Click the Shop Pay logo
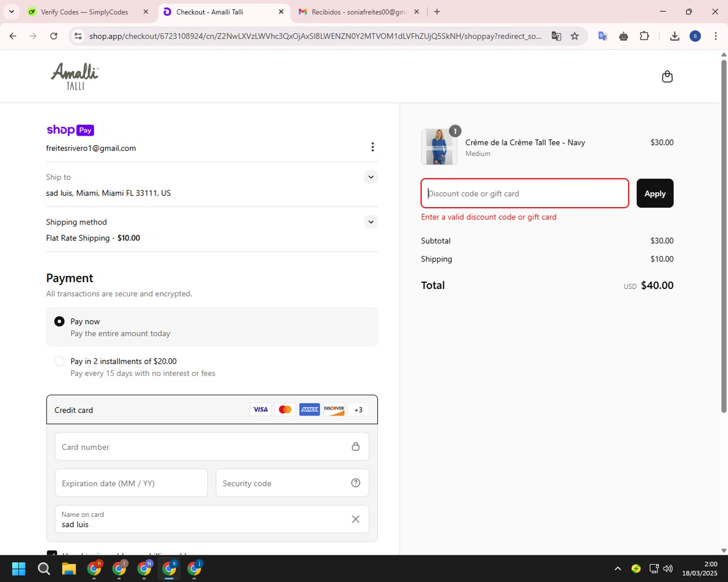This screenshot has height=582, width=728. (70, 130)
